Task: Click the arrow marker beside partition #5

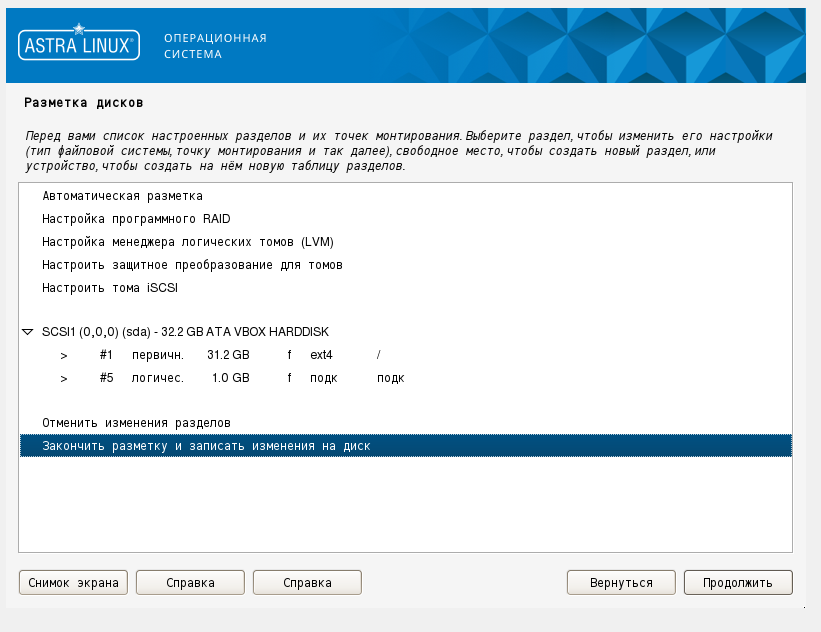Action: point(64,379)
